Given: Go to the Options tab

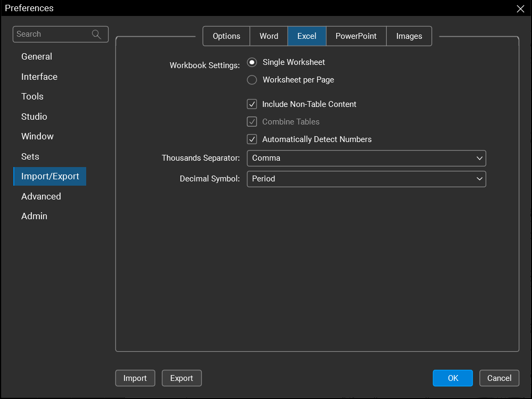Looking at the screenshot, I should pos(227,36).
